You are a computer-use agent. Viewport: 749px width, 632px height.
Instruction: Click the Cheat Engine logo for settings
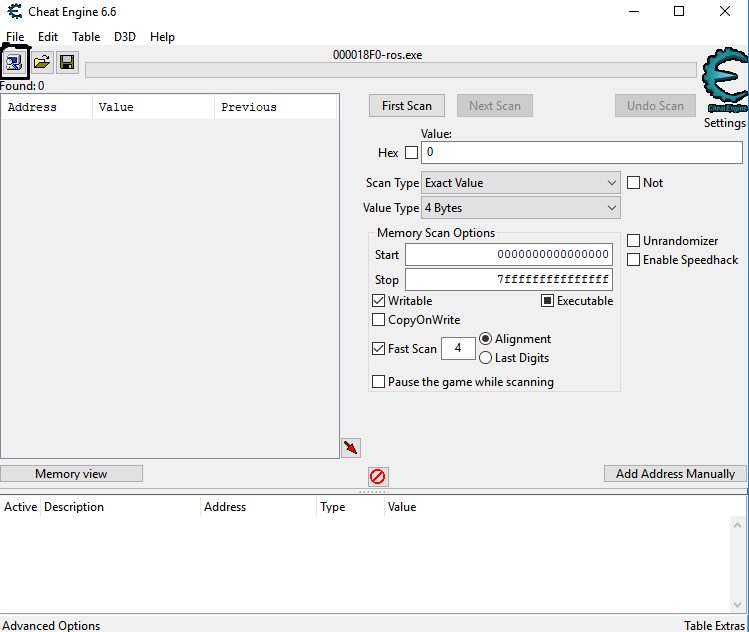pos(725,79)
